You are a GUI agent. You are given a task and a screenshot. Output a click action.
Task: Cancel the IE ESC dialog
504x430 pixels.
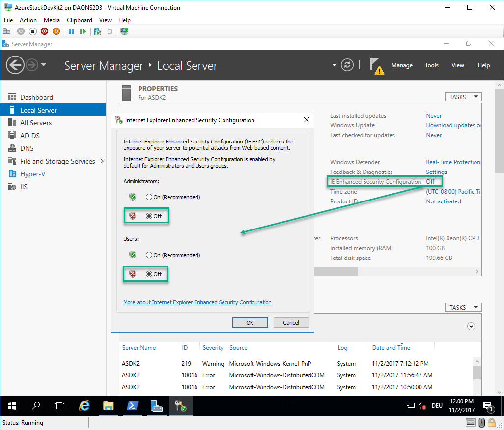[x=291, y=322]
